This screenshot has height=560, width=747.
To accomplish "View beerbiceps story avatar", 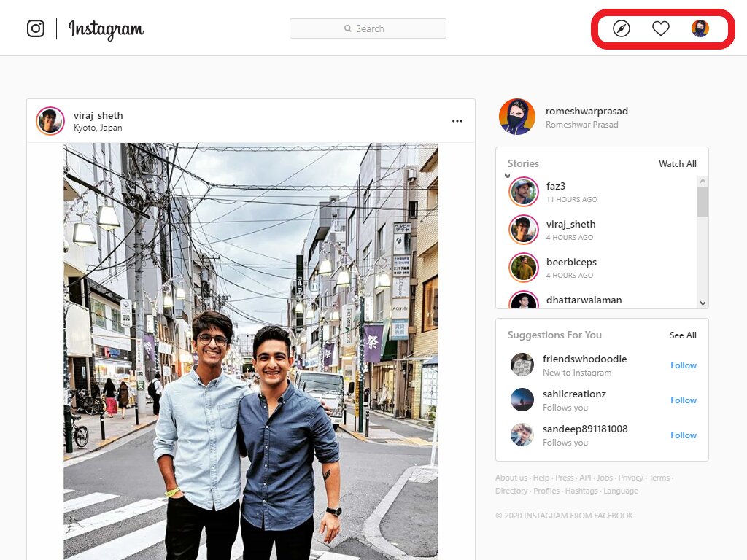I will click(x=524, y=268).
